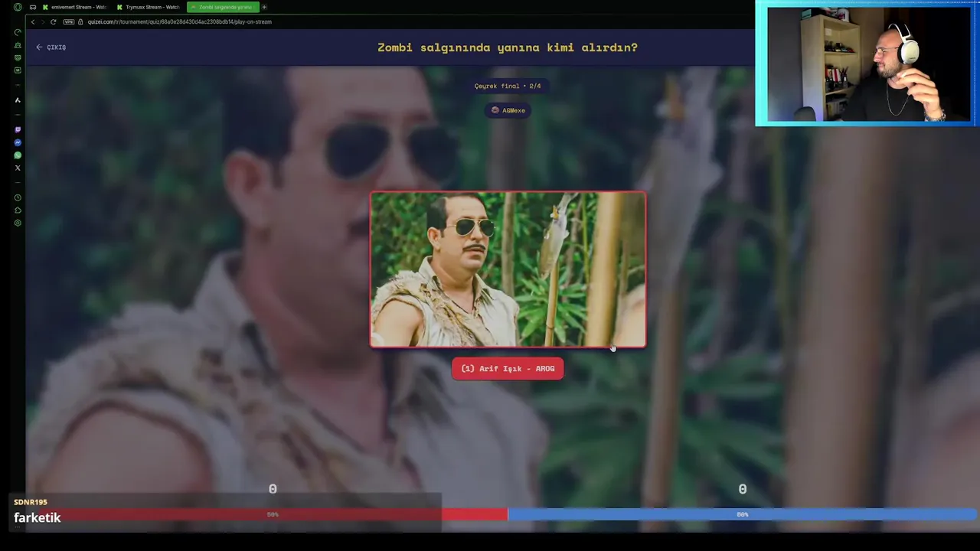Open Twitch panel in sidebar
Viewport: 980px width, 551px height.
click(18, 129)
